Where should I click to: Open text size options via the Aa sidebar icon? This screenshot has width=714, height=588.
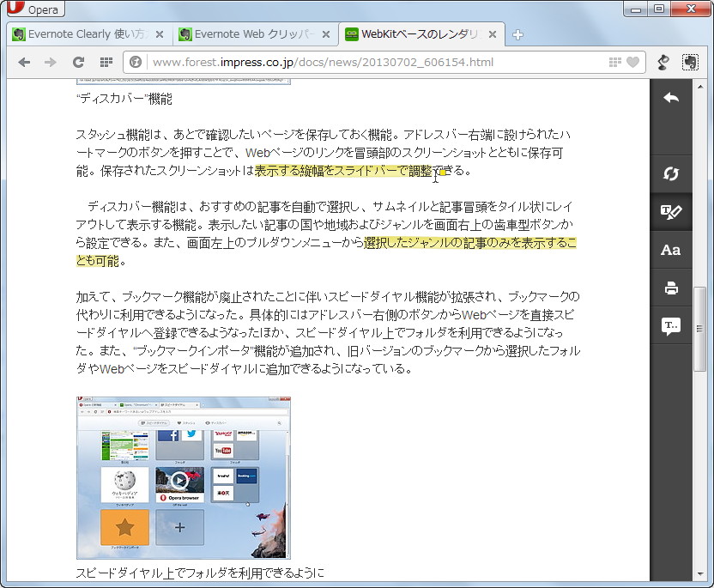click(671, 249)
